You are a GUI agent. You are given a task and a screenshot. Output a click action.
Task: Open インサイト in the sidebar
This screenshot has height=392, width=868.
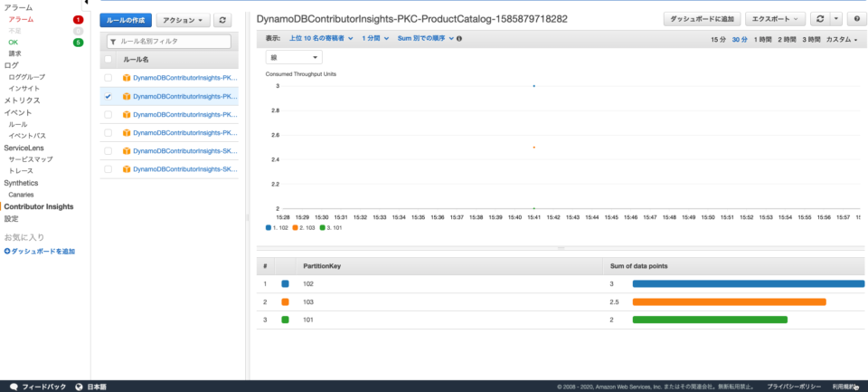coord(24,88)
